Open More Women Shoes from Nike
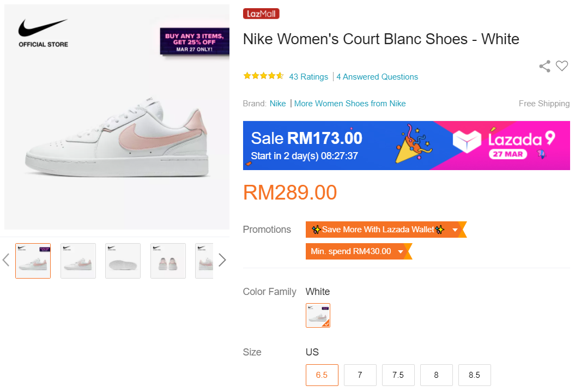This screenshot has width=575, height=392. (x=350, y=104)
